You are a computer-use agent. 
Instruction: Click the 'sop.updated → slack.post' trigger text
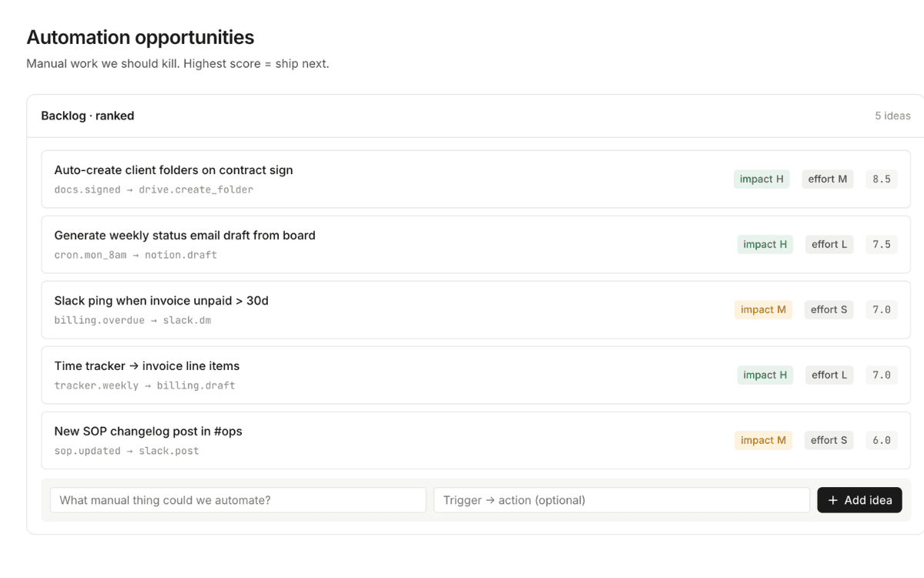(126, 451)
